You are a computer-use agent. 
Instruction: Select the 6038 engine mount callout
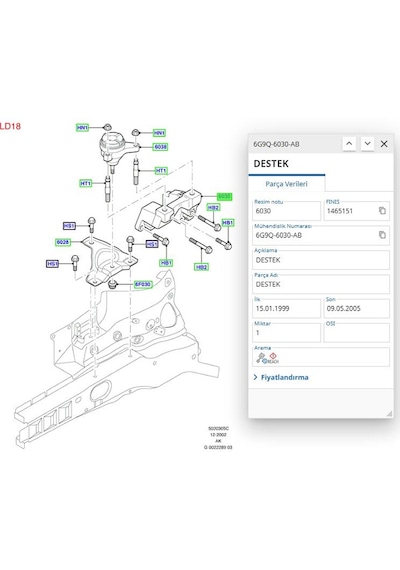click(x=160, y=147)
